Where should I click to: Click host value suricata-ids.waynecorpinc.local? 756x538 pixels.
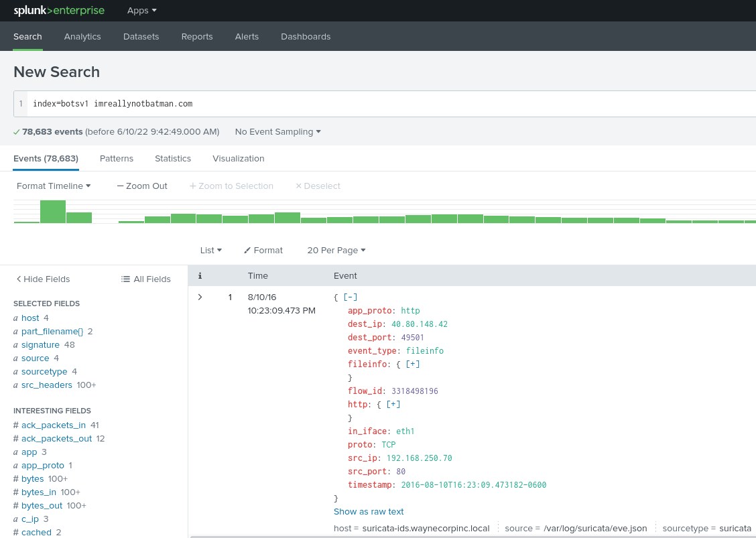pos(426,529)
